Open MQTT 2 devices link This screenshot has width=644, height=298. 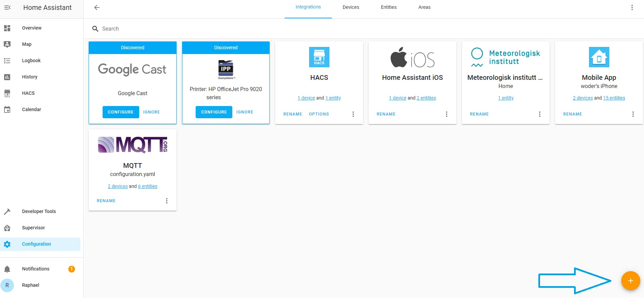(118, 186)
